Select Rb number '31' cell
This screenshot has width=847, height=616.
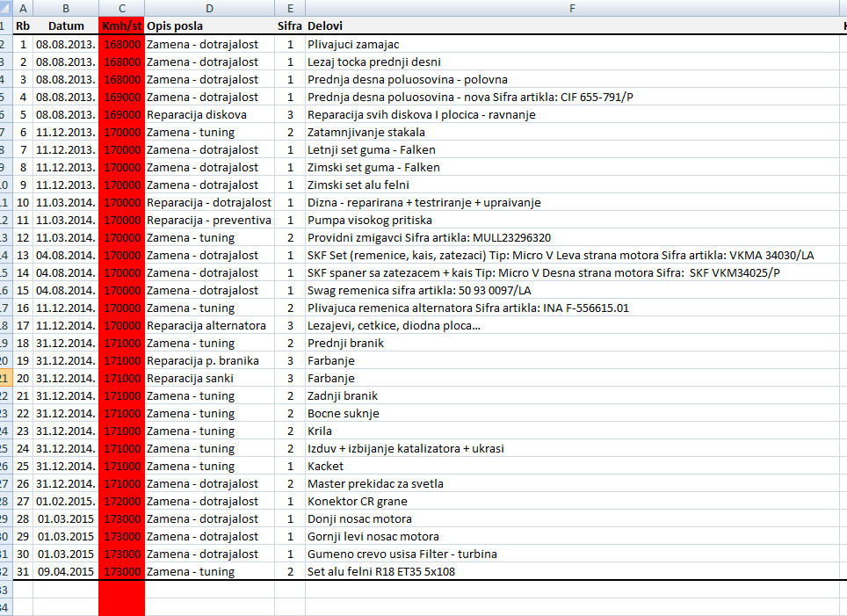coord(23,571)
